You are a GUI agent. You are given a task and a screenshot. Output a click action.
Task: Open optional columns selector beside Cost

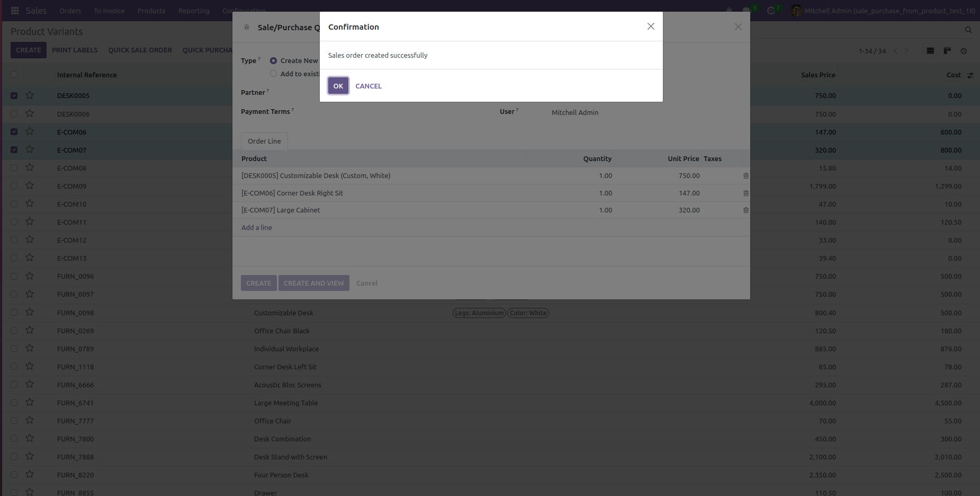click(970, 75)
